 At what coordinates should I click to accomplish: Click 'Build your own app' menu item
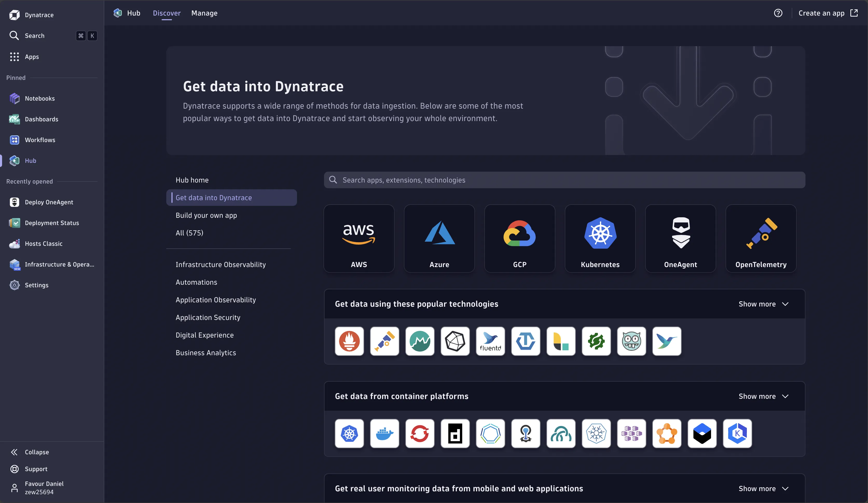206,214
